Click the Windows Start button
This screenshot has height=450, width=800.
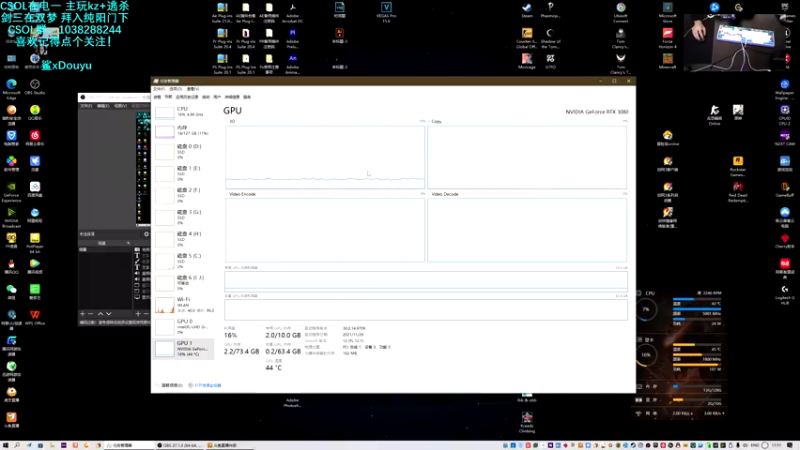(5, 445)
